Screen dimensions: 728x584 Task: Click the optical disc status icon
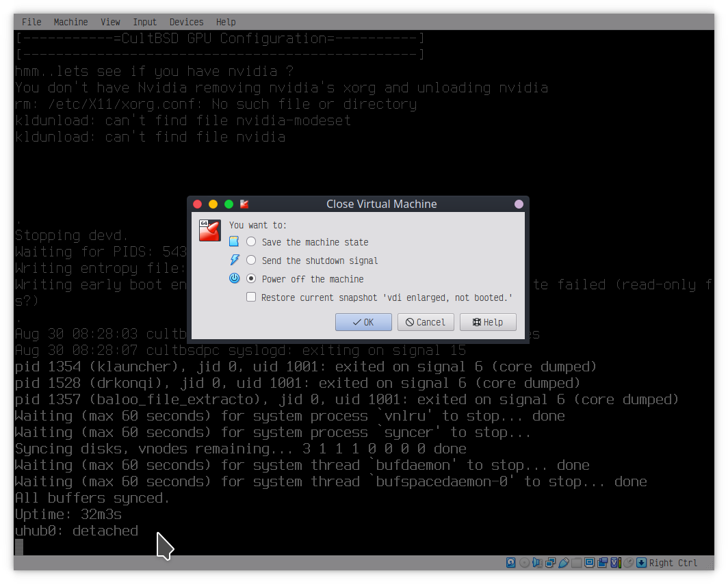click(x=524, y=563)
